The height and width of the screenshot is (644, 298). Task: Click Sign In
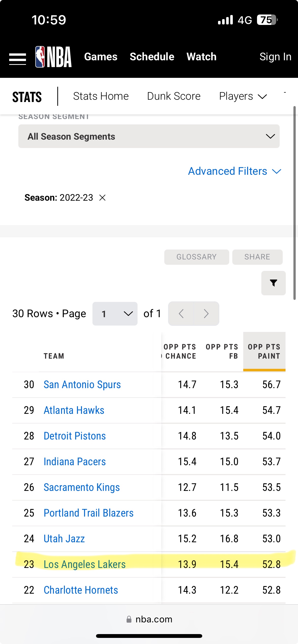point(275,57)
